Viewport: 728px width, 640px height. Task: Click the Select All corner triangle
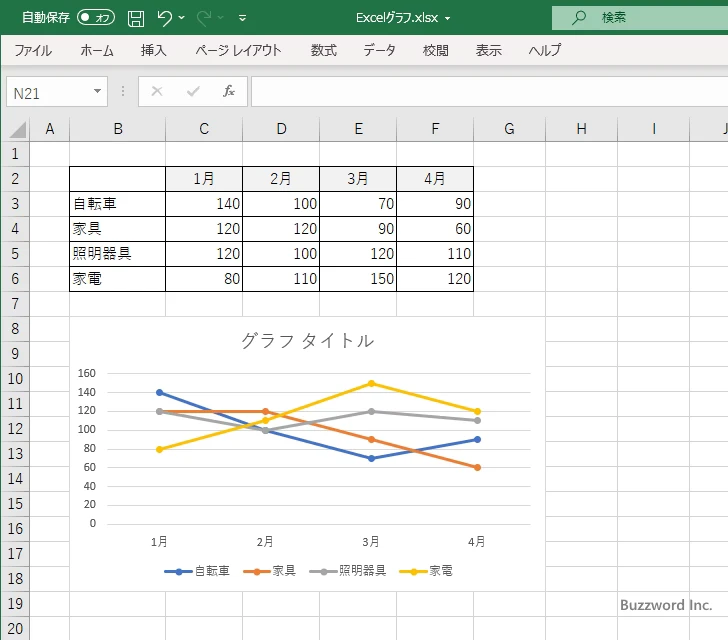pos(17,129)
